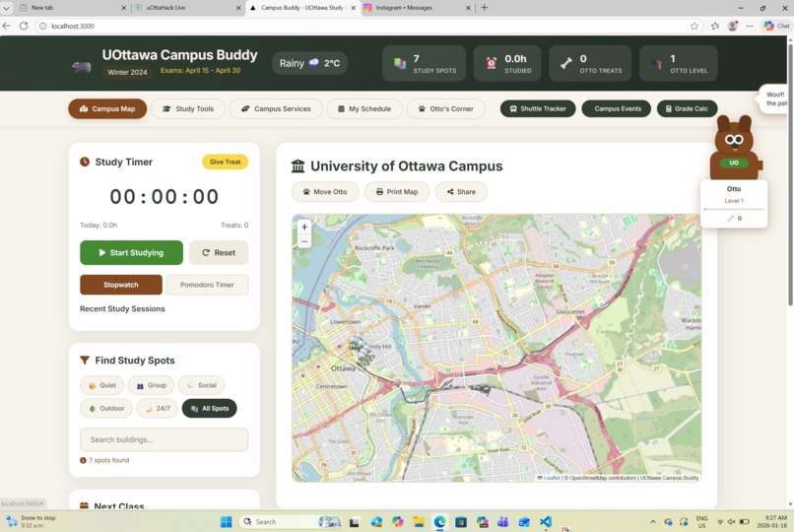Click the Study Timer clock icon
This screenshot has width=794, height=532.
(85, 162)
